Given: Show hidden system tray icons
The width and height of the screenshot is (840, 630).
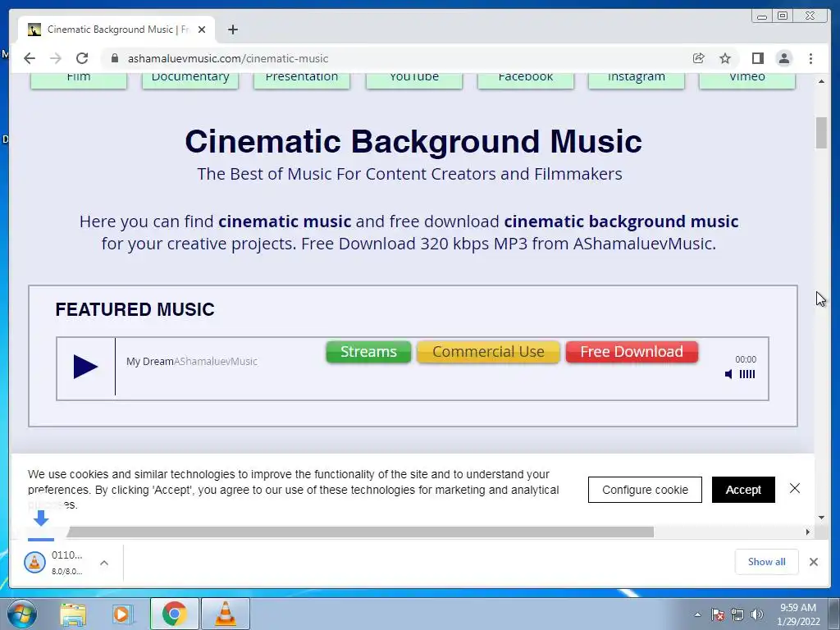Looking at the screenshot, I should pos(697,614).
